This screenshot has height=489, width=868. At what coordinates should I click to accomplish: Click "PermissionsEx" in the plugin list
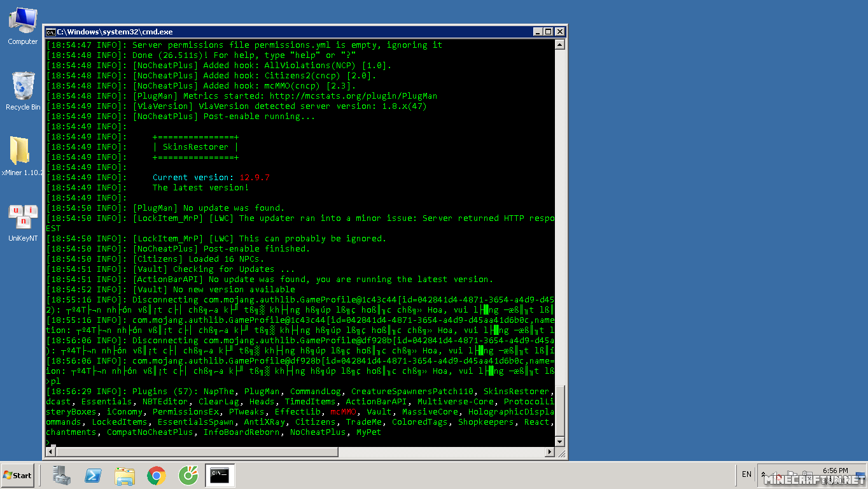tap(186, 412)
